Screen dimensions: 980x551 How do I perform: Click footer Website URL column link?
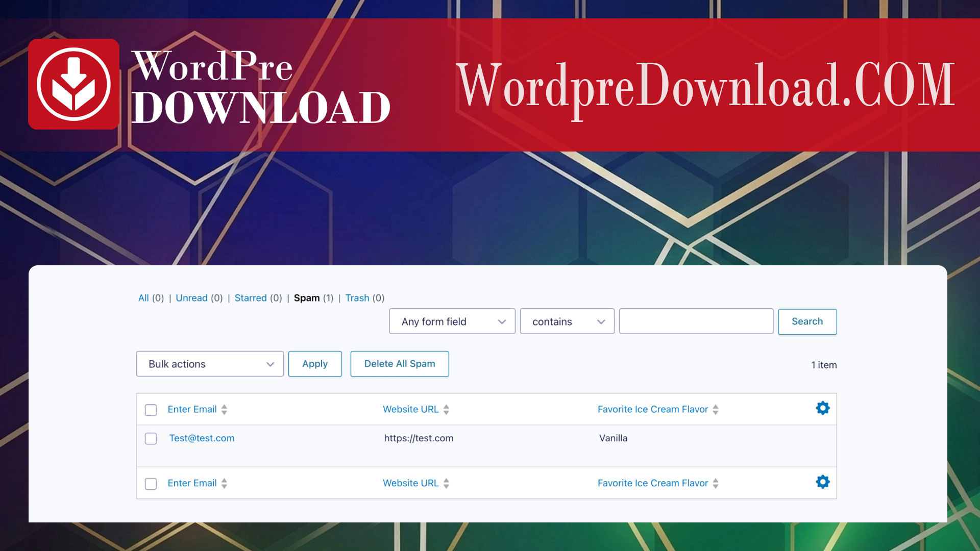(410, 483)
